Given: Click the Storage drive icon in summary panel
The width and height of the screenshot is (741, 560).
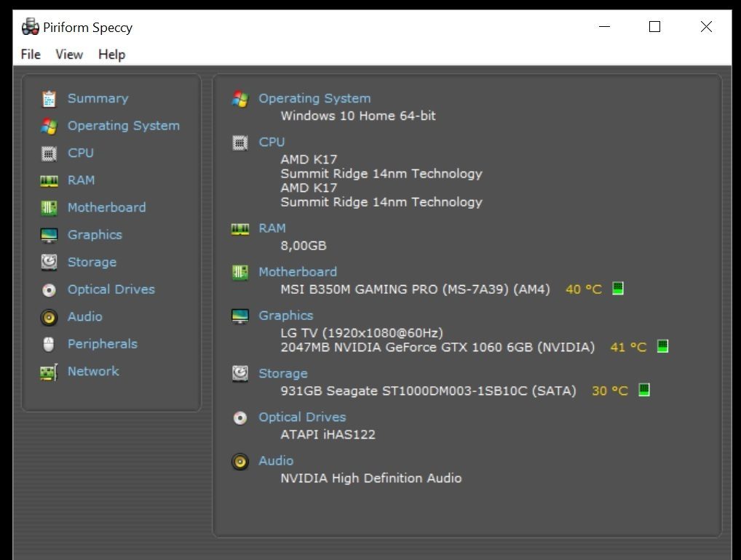Looking at the screenshot, I should point(240,374).
